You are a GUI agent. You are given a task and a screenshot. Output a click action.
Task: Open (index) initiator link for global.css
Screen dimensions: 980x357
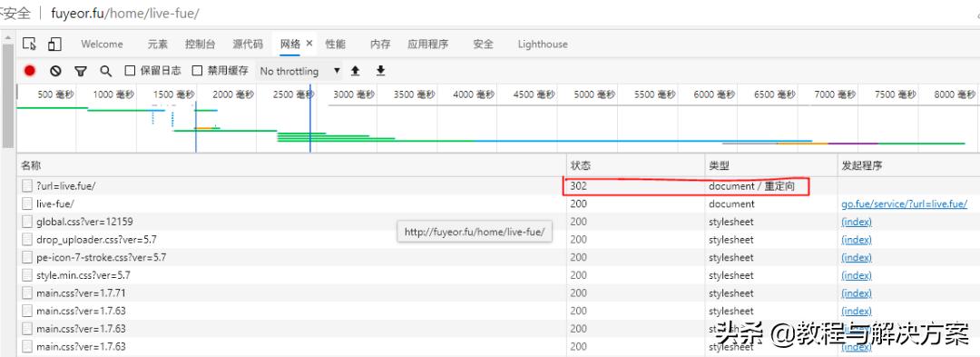(x=857, y=222)
